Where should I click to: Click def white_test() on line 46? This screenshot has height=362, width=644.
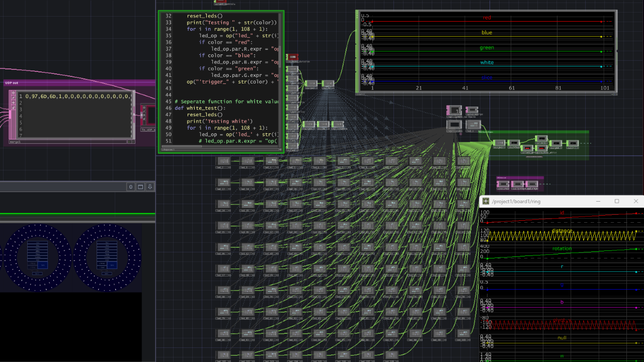pos(200,108)
